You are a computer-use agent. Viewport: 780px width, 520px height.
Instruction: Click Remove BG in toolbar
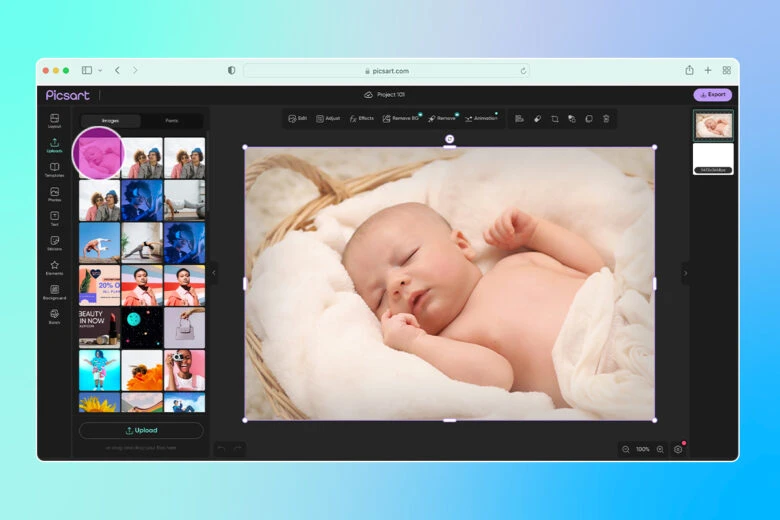pyautogui.click(x=401, y=118)
